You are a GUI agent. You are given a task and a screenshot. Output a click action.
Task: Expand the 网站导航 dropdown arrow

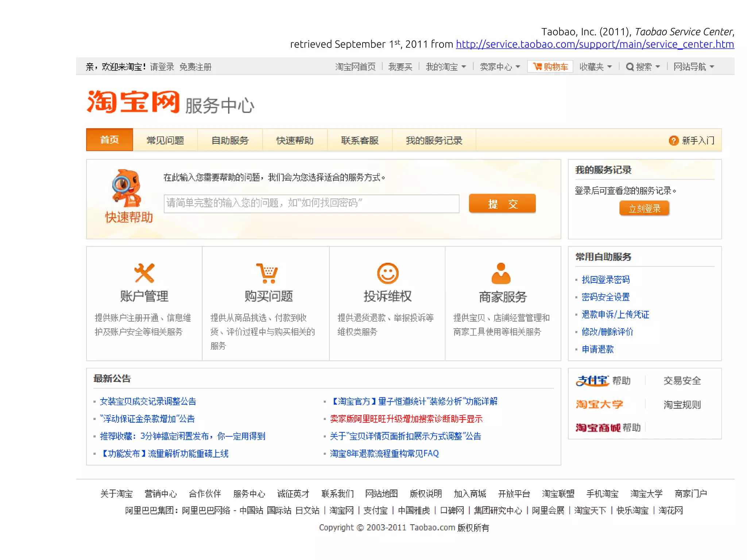click(712, 67)
